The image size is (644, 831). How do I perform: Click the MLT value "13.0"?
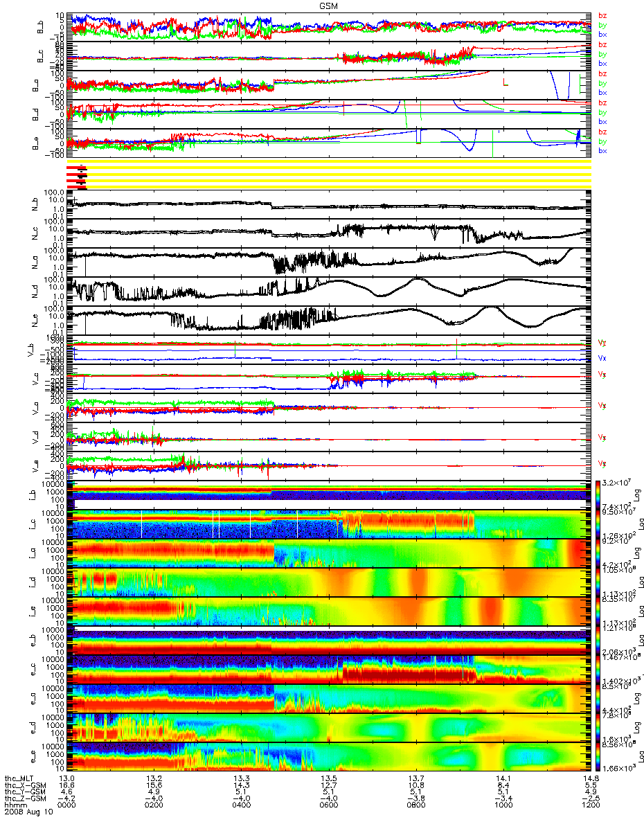(67, 780)
